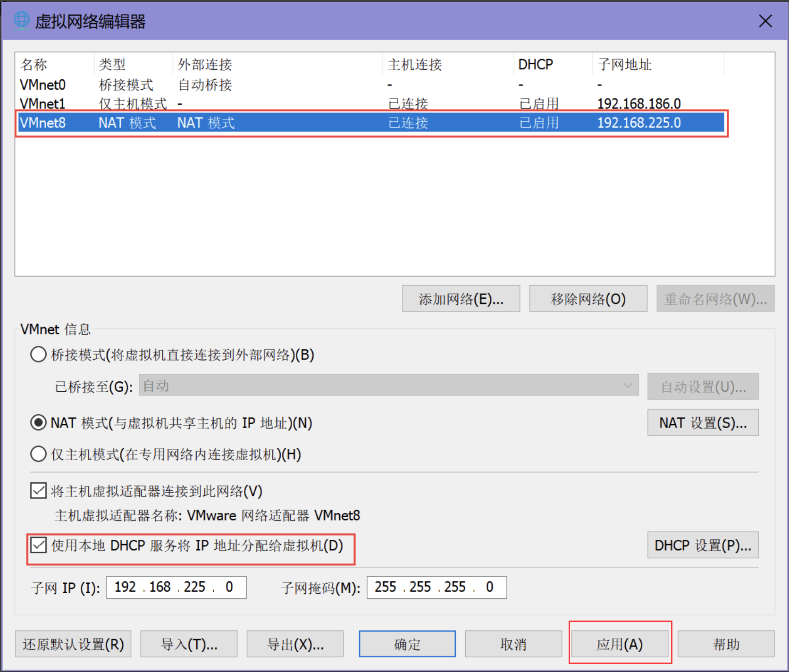The width and height of the screenshot is (789, 672).
Task: Click the globe icon in the title bar
Action: 21,20
